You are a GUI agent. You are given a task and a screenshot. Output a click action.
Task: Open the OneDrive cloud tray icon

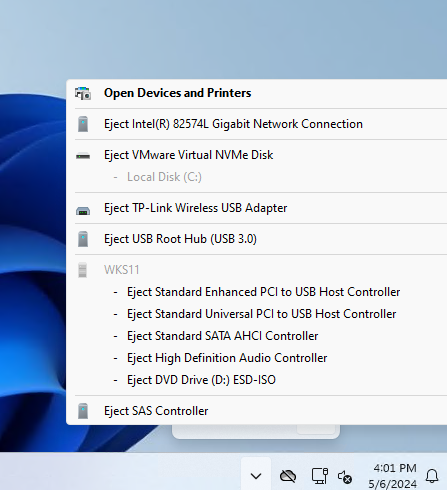288,476
